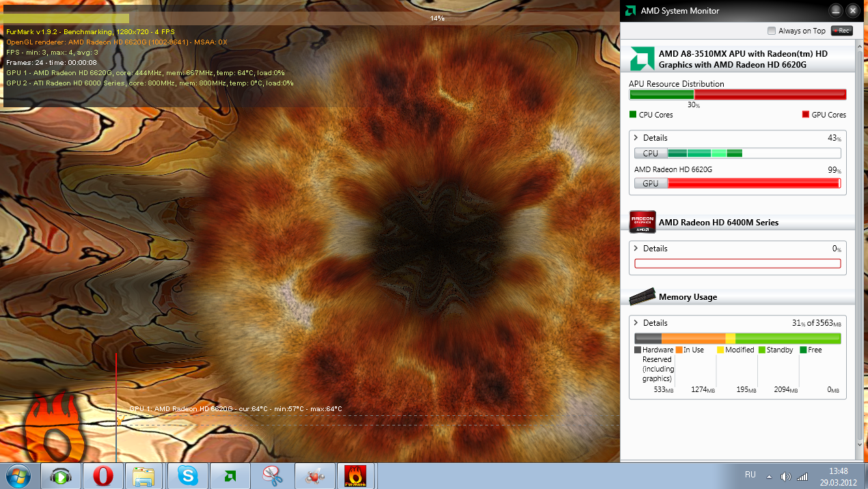
Task: Expand the APU Details section
Action: tap(636, 138)
